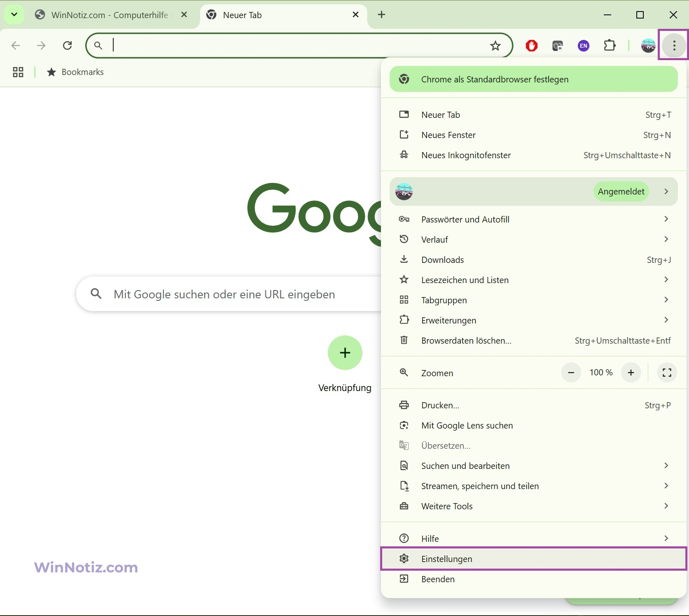Open the Angemeldet profile row
Image resolution: width=689 pixels, height=616 pixels.
(533, 192)
